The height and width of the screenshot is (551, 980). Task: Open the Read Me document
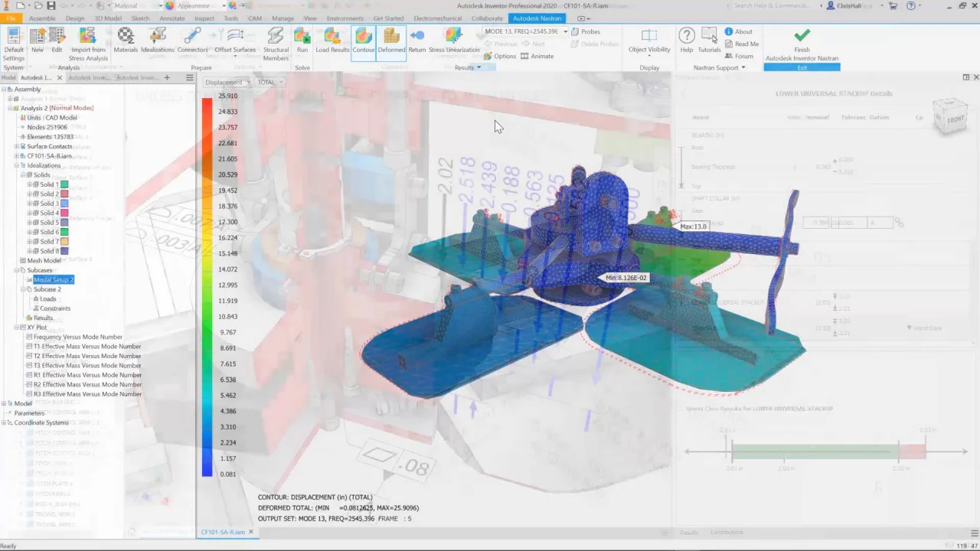[x=742, y=44]
